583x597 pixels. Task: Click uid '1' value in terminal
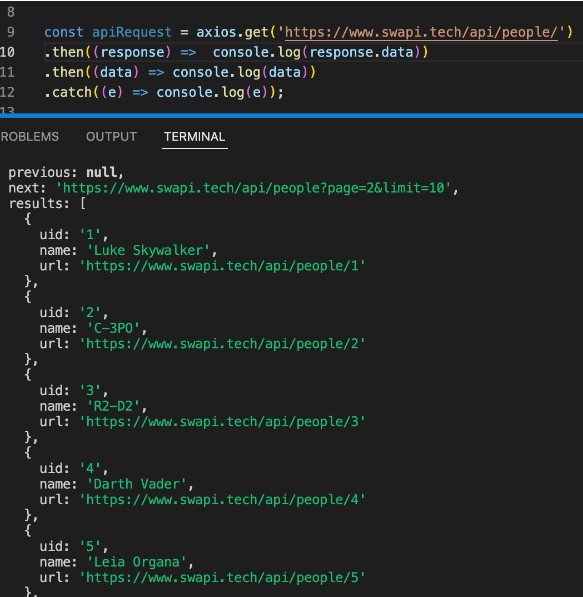[x=90, y=235]
